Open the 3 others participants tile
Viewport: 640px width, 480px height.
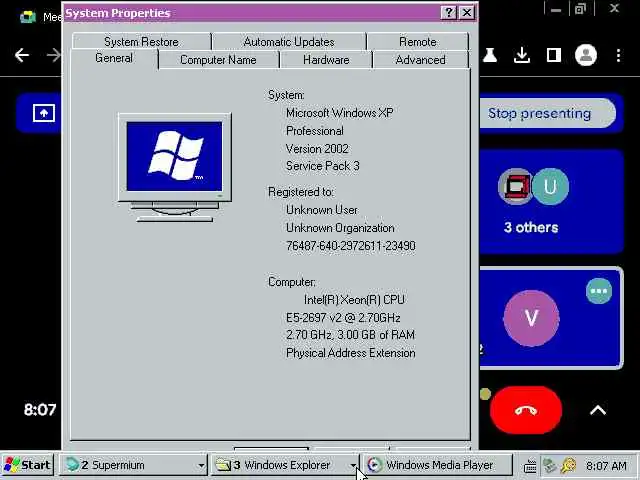tap(551, 201)
